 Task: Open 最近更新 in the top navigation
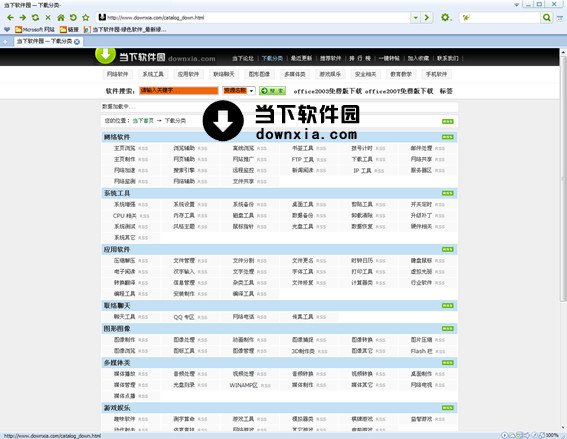[x=301, y=58]
